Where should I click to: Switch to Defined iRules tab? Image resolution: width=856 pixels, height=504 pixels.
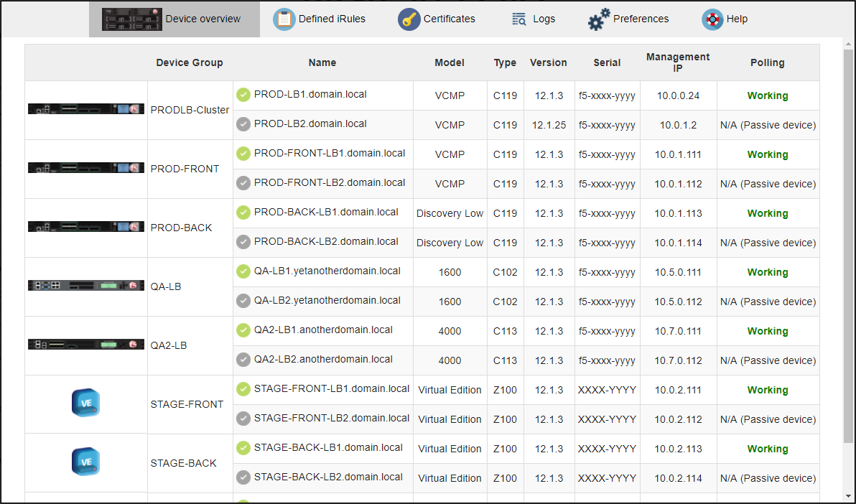(320, 19)
